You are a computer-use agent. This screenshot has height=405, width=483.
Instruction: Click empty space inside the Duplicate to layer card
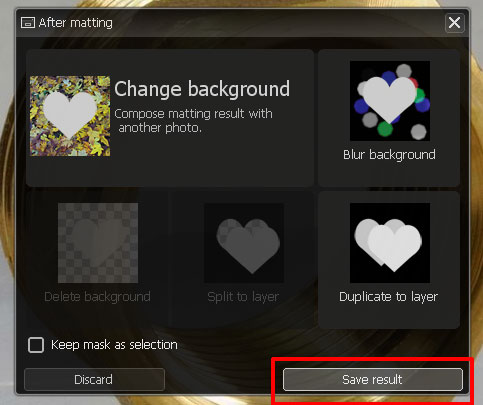(x=389, y=316)
